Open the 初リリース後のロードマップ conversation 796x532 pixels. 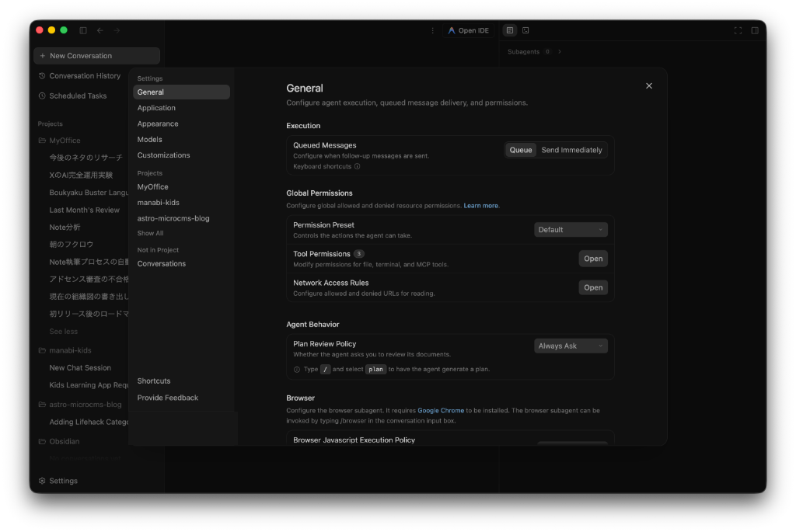89,314
